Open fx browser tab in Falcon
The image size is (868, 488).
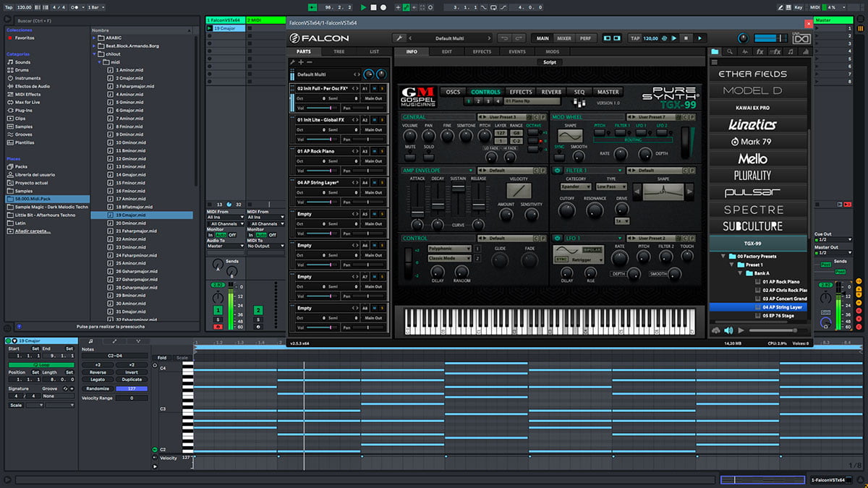[759, 51]
